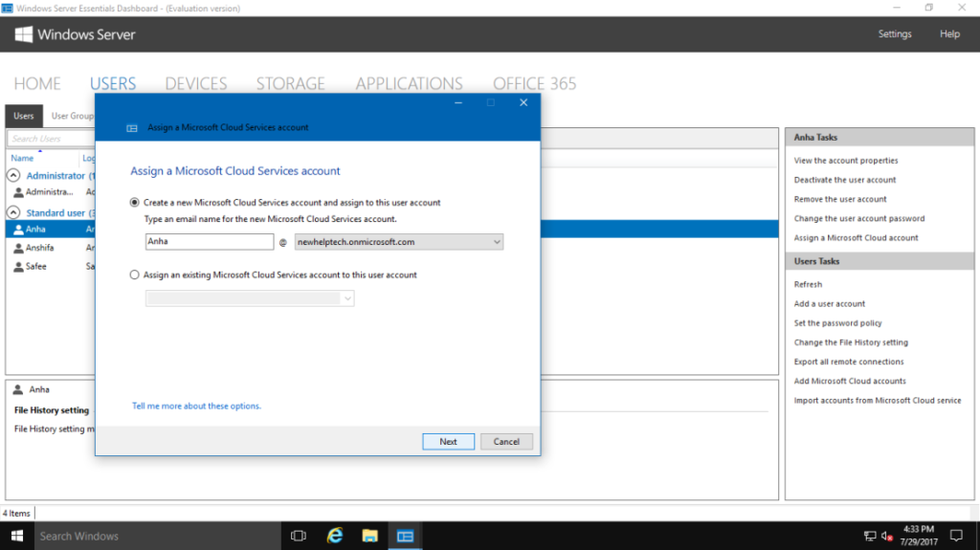Select the Safee user name text
Viewport: 980px width, 550px height.
(x=36, y=267)
